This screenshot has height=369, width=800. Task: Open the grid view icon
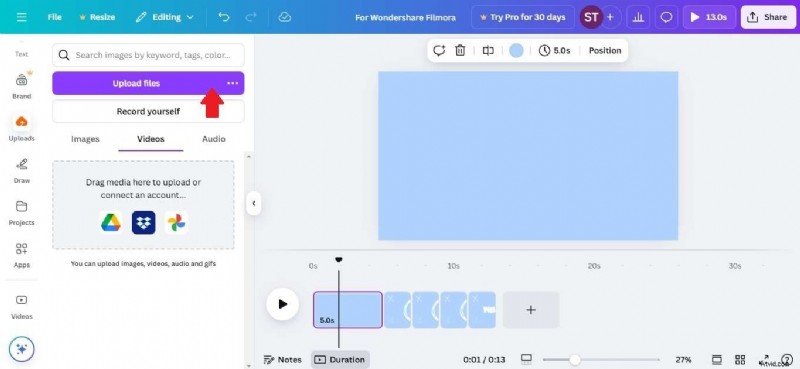point(740,360)
